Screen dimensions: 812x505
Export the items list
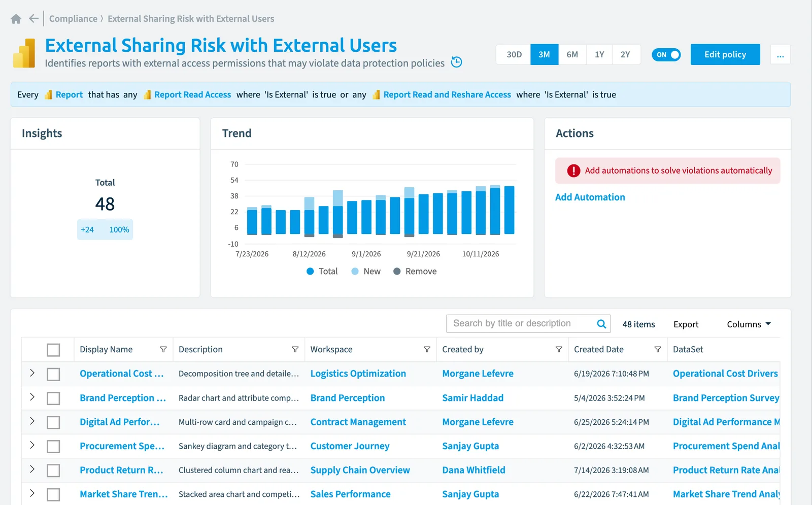click(x=686, y=324)
